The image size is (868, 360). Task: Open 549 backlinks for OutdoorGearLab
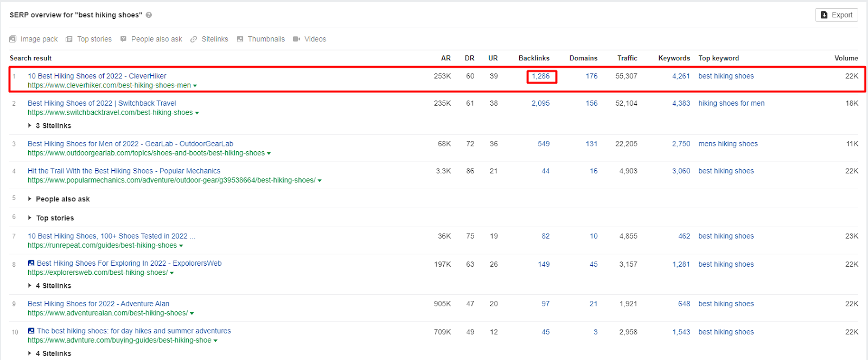(544, 144)
